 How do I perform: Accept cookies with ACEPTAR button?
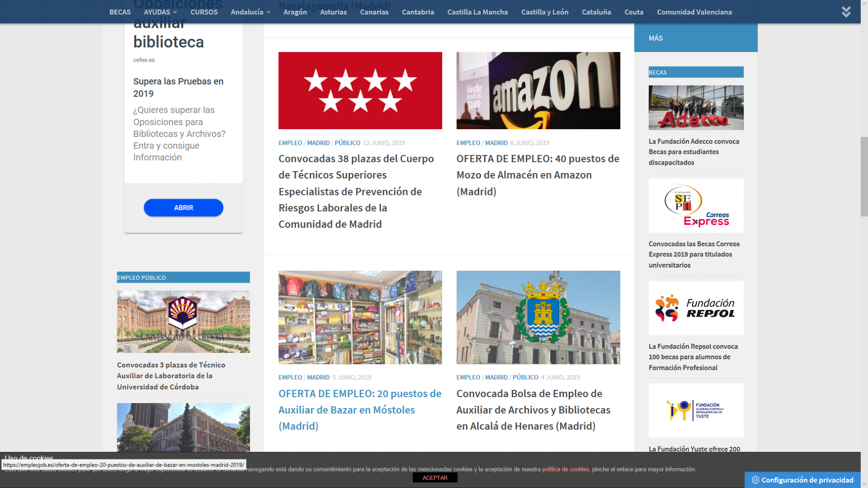point(435,478)
